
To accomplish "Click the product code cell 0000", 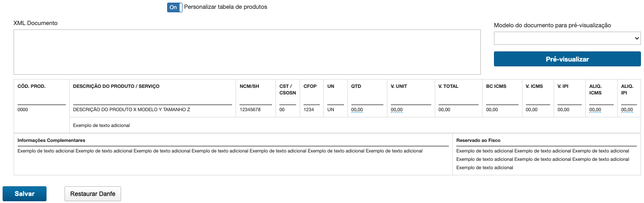I will pyautogui.click(x=23, y=109).
